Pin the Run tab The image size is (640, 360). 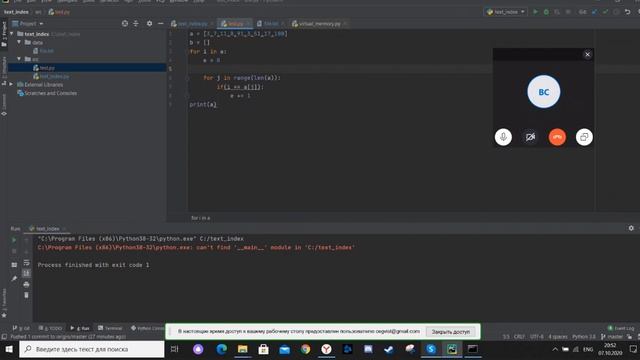[14, 279]
